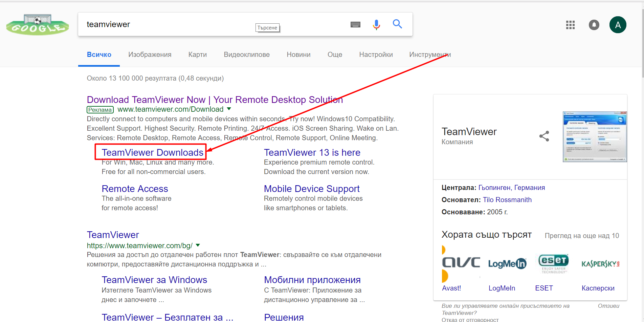Click the 'Основаване: 2005 г.' line

tap(474, 212)
